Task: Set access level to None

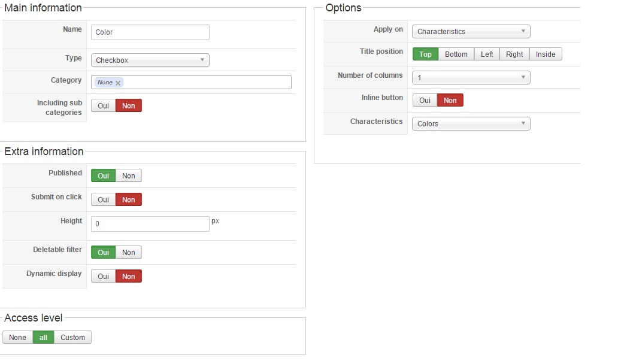Action: tap(17, 338)
